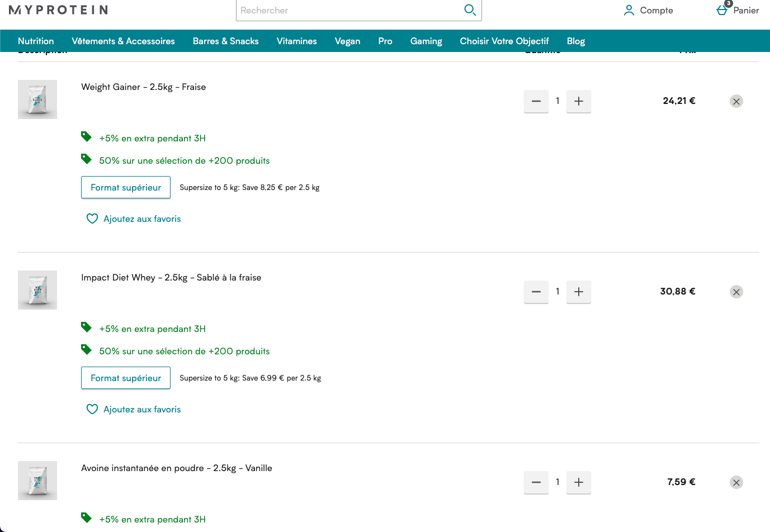Add Impact Diet Whey to favoris
Image resolution: width=770 pixels, height=532 pixels.
pyautogui.click(x=142, y=409)
